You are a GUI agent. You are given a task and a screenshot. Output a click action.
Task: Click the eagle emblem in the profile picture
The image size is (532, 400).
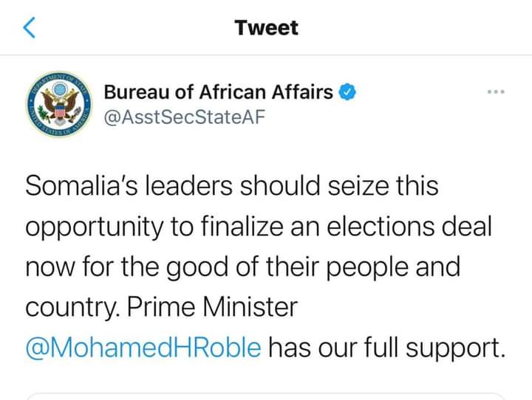[x=60, y=104]
